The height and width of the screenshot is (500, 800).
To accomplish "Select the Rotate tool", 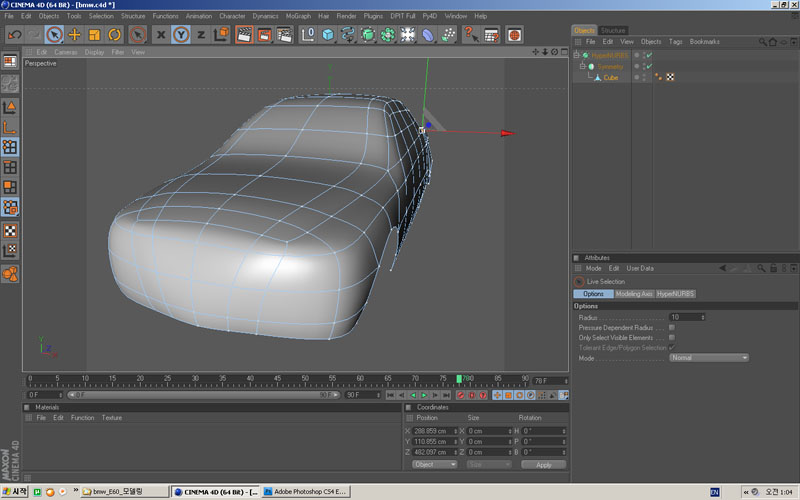I will tap(116, 35).
